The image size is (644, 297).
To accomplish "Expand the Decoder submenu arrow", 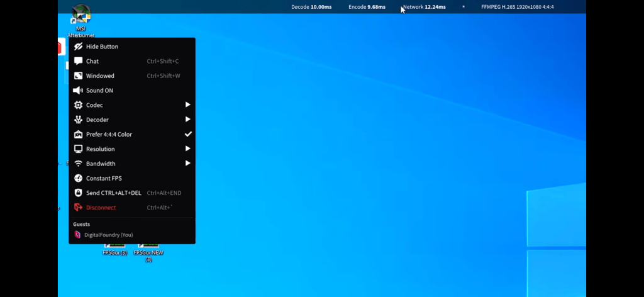I will (187, 120).
